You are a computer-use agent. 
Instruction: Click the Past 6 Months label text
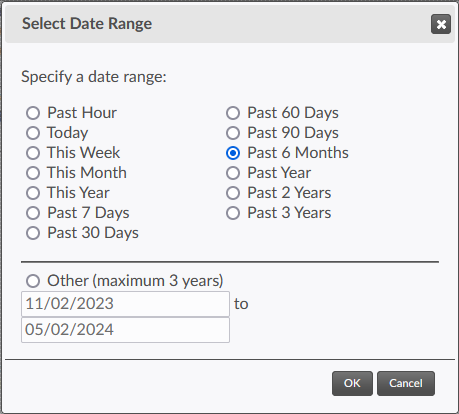298,153
